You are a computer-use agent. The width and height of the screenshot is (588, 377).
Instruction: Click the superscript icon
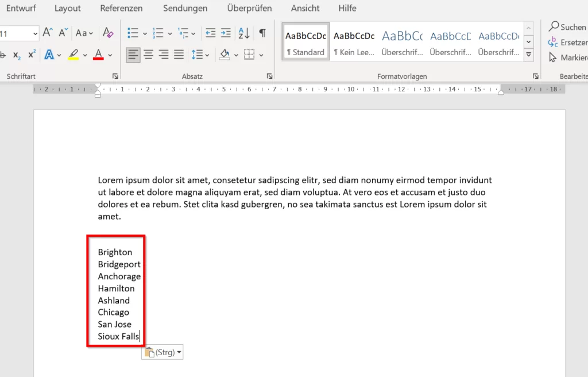coord(32,55)
